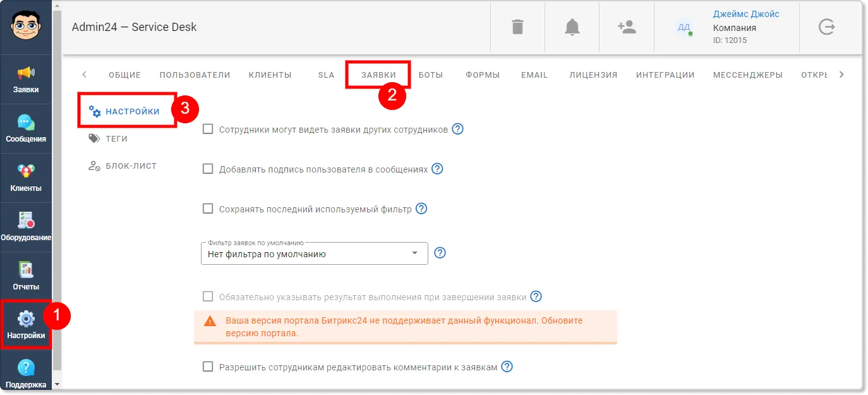The height and width of the screenshot is (395, 868).
Task: Switch to the БОТЫ tab
Action: pyautogui.click(x=431, y=75)
